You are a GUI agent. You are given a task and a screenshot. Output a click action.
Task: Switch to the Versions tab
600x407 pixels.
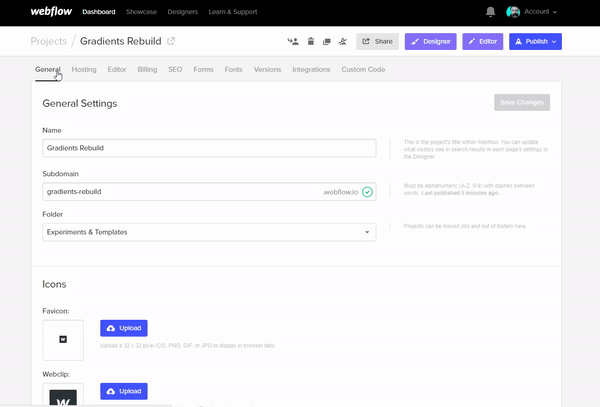267,69
